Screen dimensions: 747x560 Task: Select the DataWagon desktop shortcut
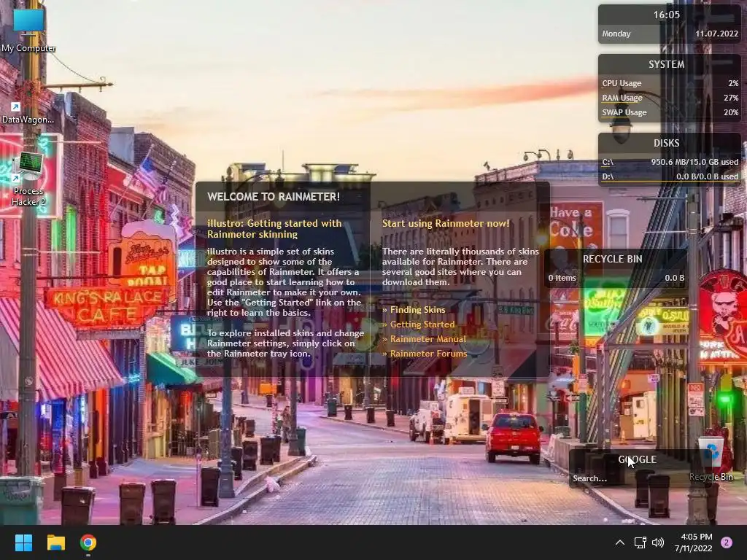click(28, 113)
